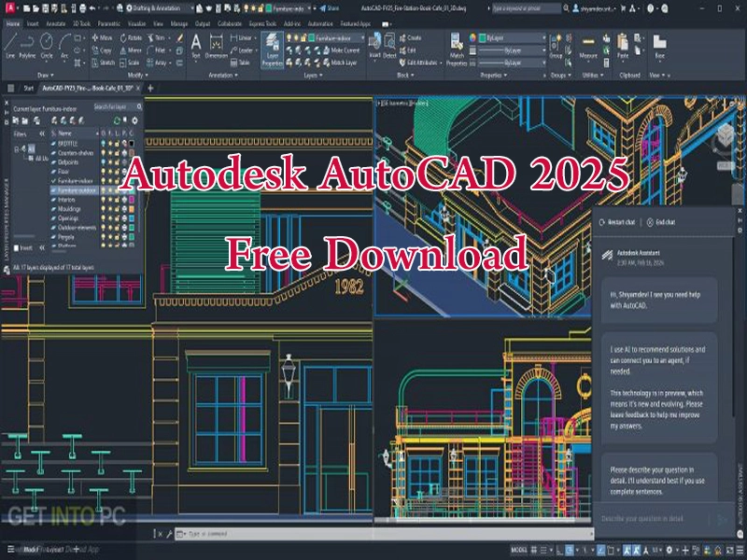This screenshot has height=560, width=747.
Task: Click the Stretch tool
Action: click(x=103, y=63)
